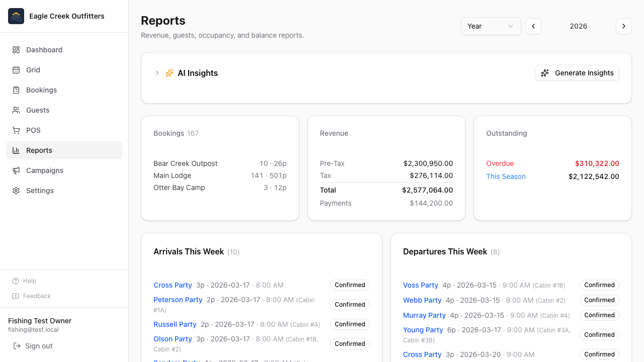This screenshot has height=362, width=644.
Task: Select the Dashboard grid icon
Action: [x=16, y=50]
